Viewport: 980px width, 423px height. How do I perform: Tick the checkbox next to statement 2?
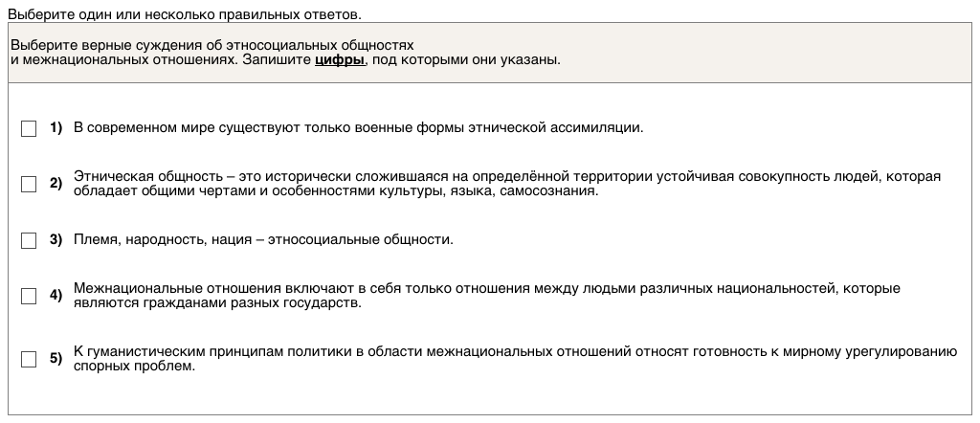click(29, 184)
